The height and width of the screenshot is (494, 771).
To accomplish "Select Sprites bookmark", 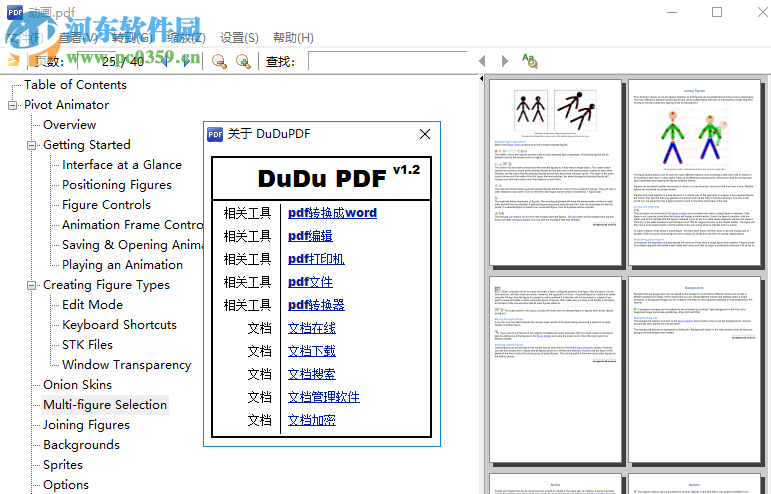I will coord(62,465).
